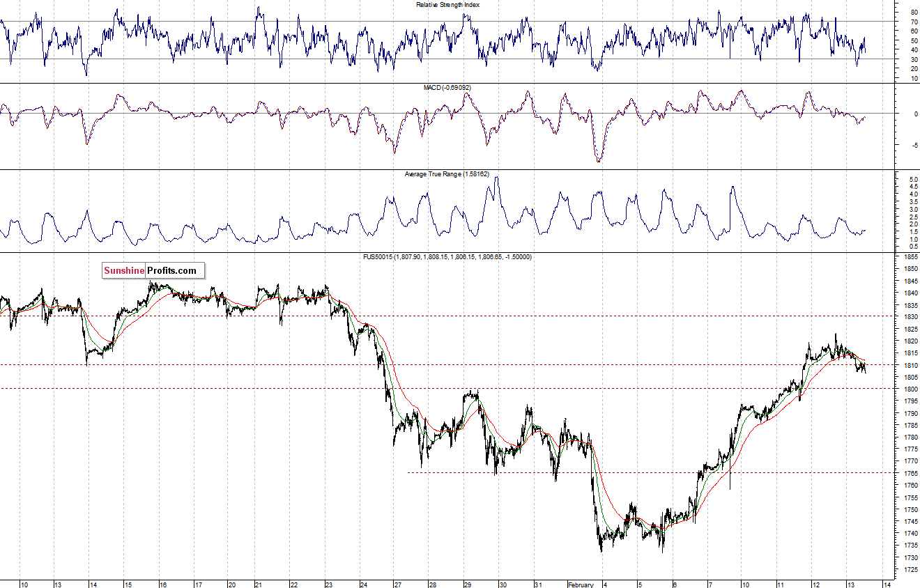Click the "February" label on date axis
This screenshot has height=588, width=920.
(580, 584)
